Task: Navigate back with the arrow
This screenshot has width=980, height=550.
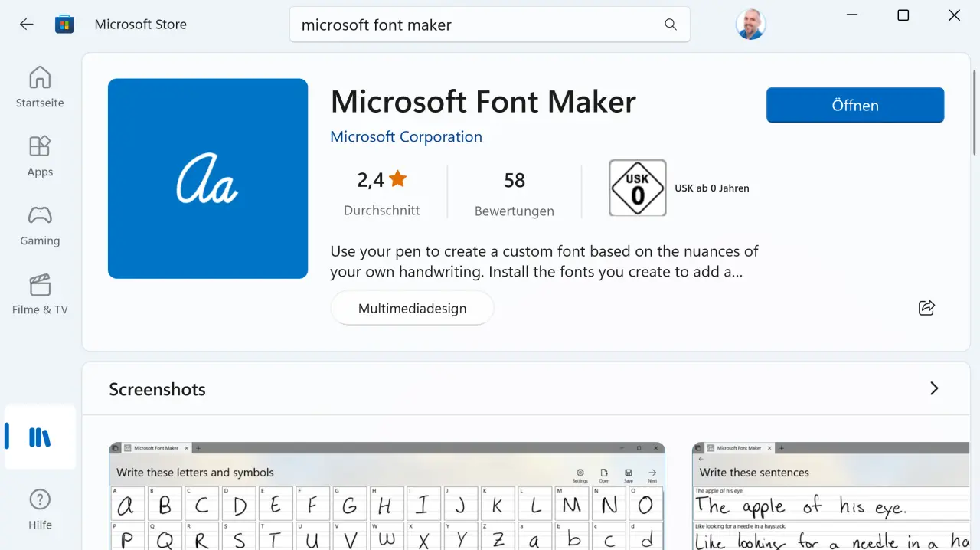Action: 26,24
